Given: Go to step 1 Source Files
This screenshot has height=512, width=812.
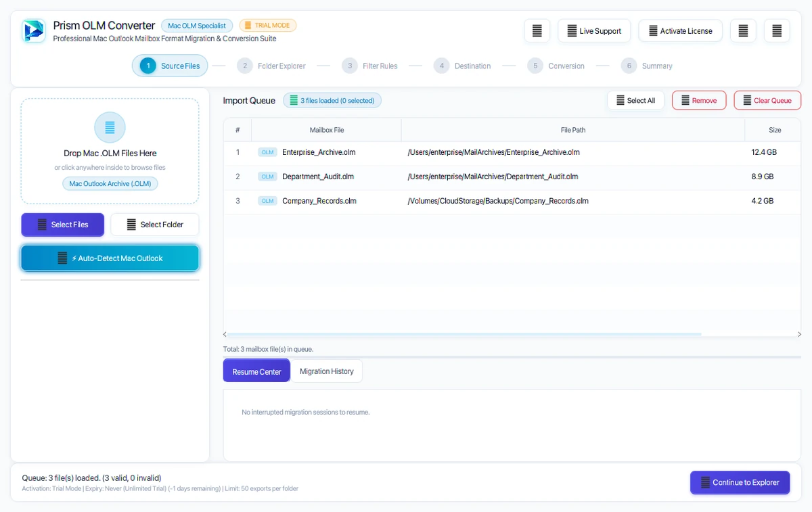Looking at the screenshot, I should 170,66.
